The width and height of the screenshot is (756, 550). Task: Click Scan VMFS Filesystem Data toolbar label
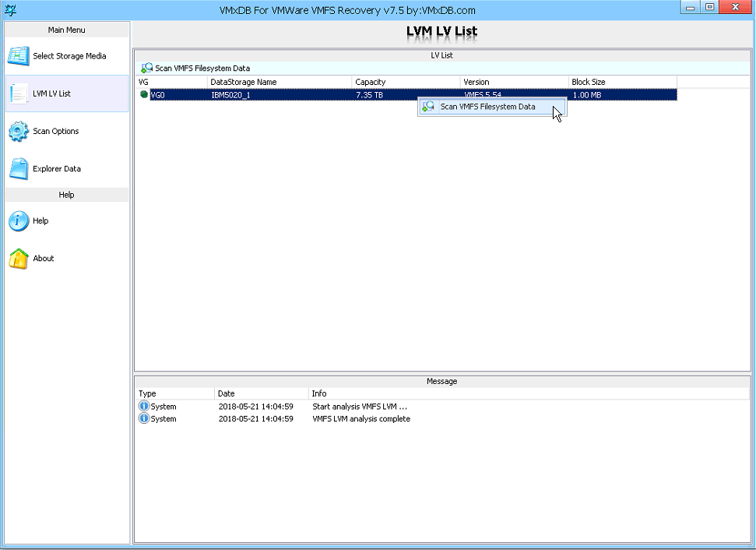point(202,69)
